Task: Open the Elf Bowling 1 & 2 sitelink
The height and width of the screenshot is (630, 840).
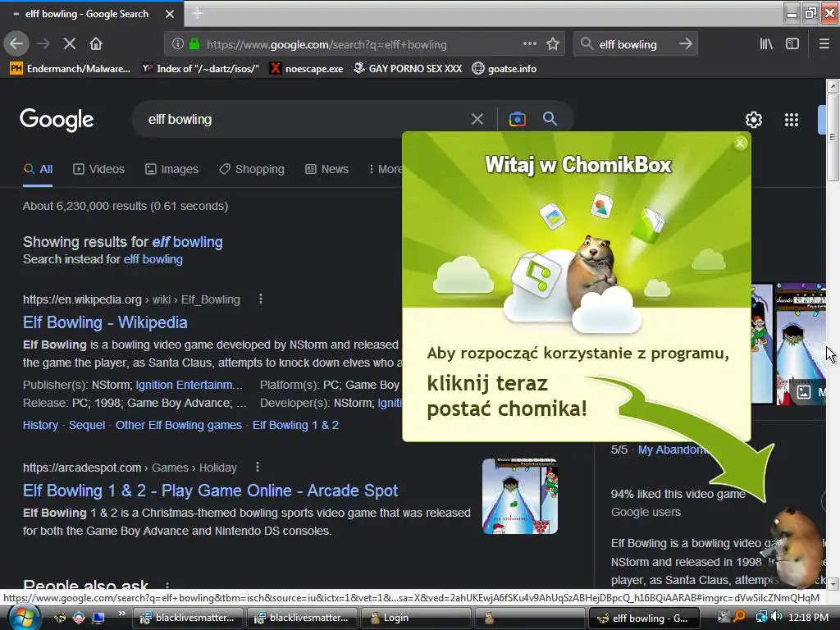Action: pyautogui.click(x=295, y=426)
